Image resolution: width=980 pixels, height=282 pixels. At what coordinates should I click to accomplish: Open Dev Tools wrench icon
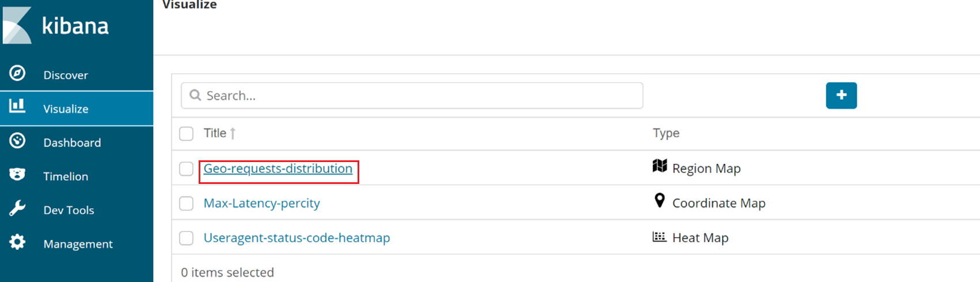[x=17, y=208]
